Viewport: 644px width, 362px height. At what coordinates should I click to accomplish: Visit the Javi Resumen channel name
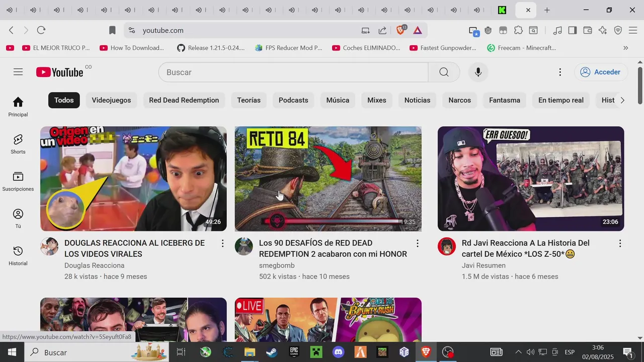click(x=484, y=265)
